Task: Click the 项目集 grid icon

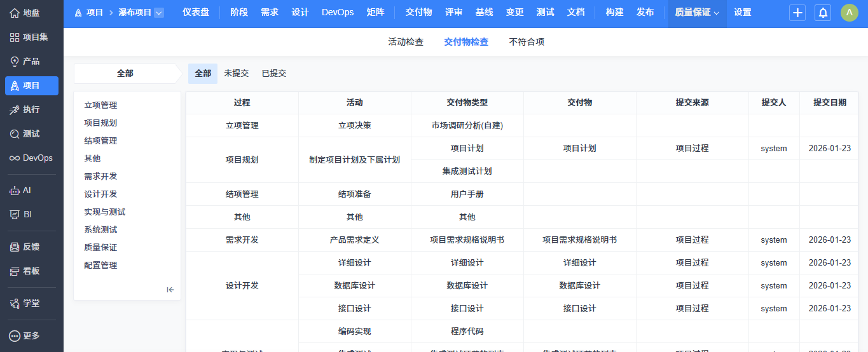Action: (15, 37)
